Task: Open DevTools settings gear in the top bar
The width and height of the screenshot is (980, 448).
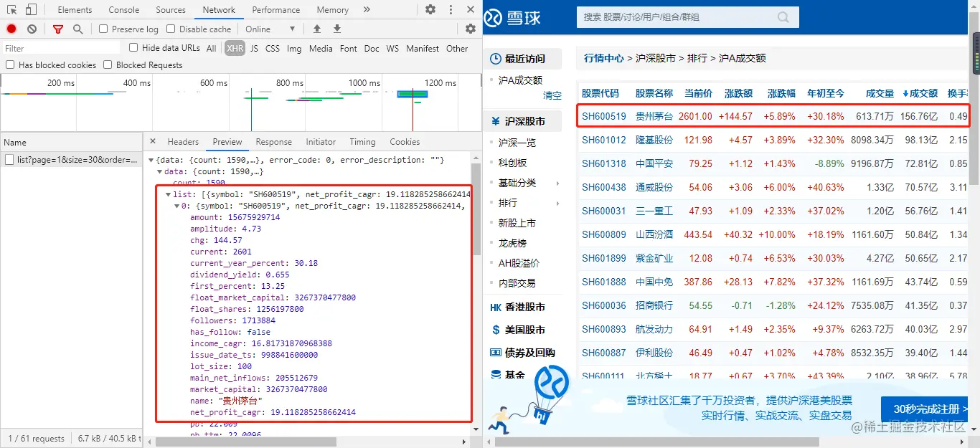Action: coord(430,9)
